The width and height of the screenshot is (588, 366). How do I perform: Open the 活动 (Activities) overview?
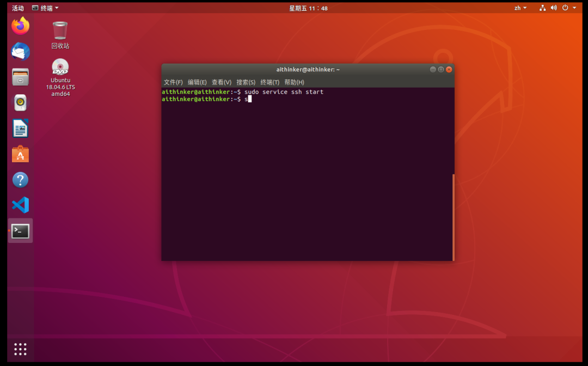(x=17, y=8)
